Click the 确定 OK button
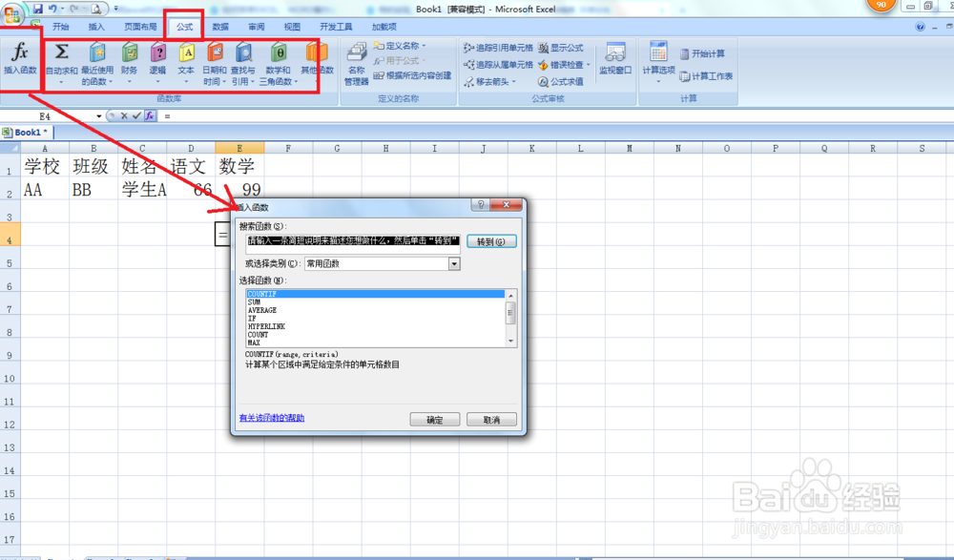This screenshot has width=954, height=560. pos(434,420)
